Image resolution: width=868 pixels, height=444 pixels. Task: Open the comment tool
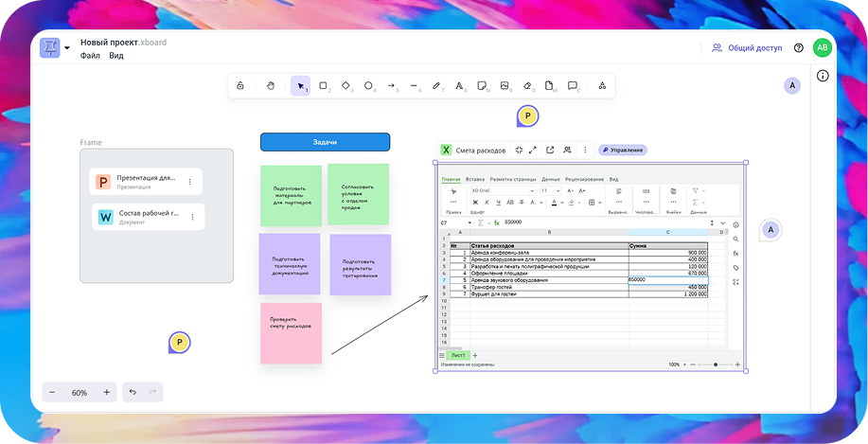(x=573, y=86)
